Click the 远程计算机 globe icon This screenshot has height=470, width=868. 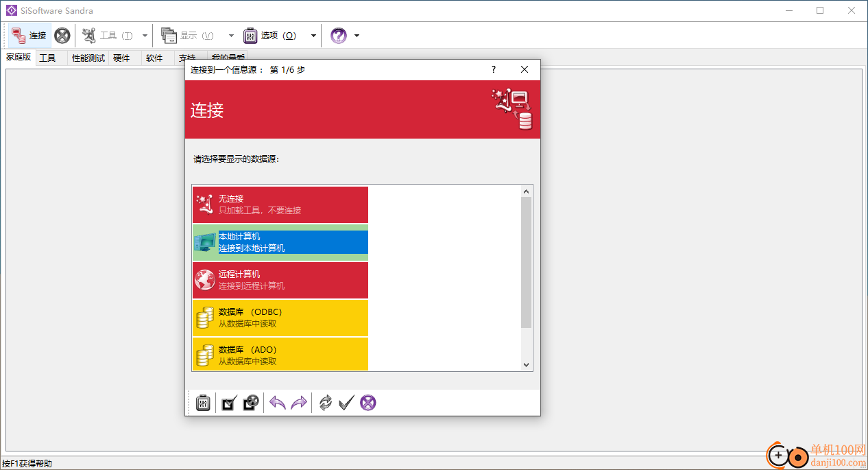click(205, 280)
